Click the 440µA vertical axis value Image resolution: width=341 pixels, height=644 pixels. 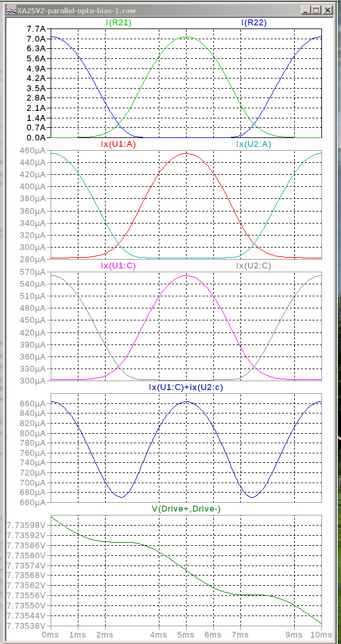[33, 162]
